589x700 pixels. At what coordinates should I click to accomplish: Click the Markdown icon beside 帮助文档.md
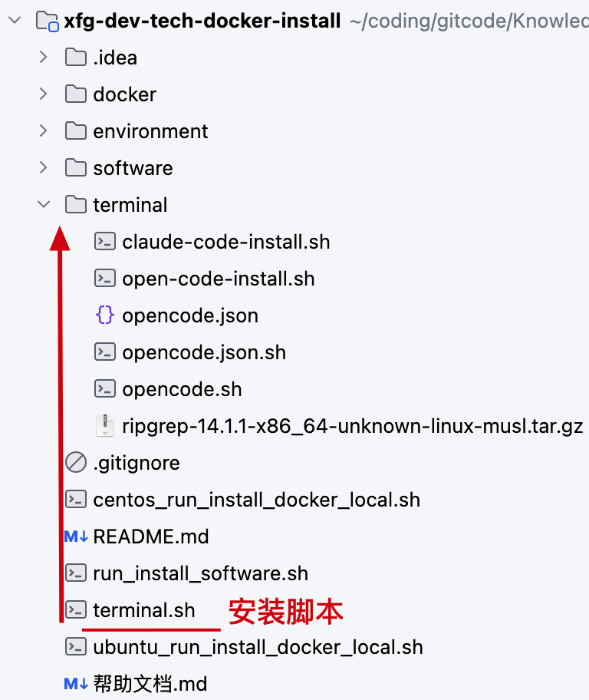tap(75, 683)
